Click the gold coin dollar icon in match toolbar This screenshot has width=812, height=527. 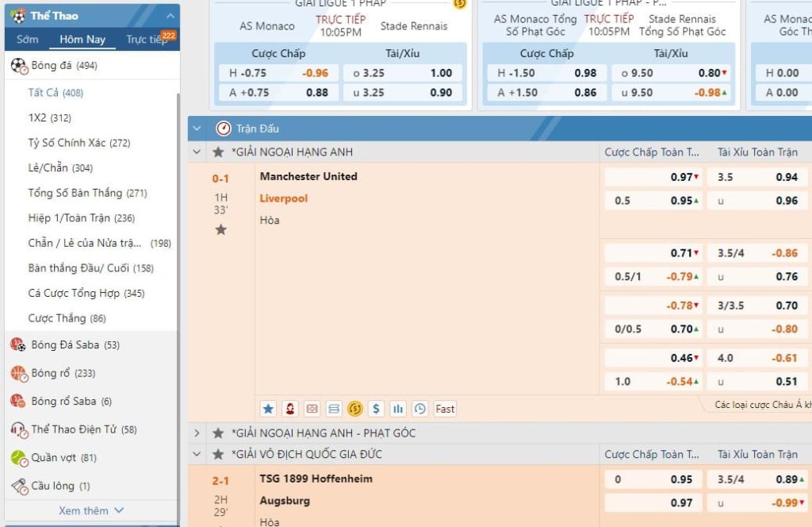[x=355, y=409]
